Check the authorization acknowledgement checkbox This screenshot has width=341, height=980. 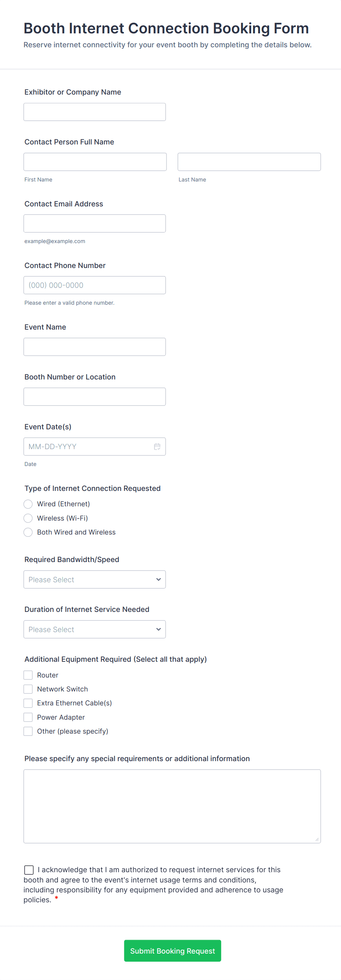[x=29, y=870]
